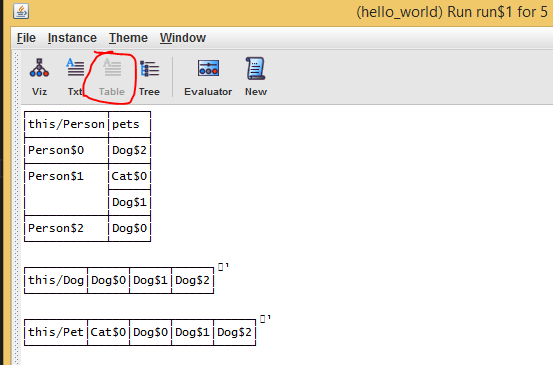553x365 pixels.
Task: Select the greyed Table view button
Action: tap(112, 77)
